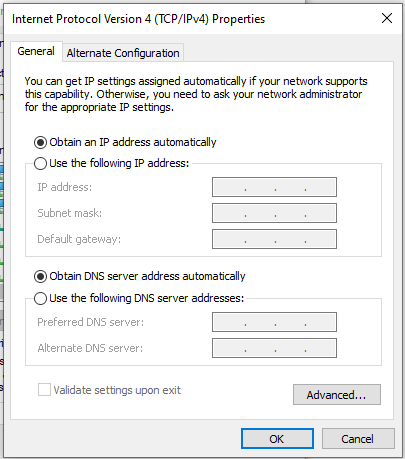This screenshot has width=405, height=459.
Task: Click the last octet of IP address field
Action: (321, 187)
